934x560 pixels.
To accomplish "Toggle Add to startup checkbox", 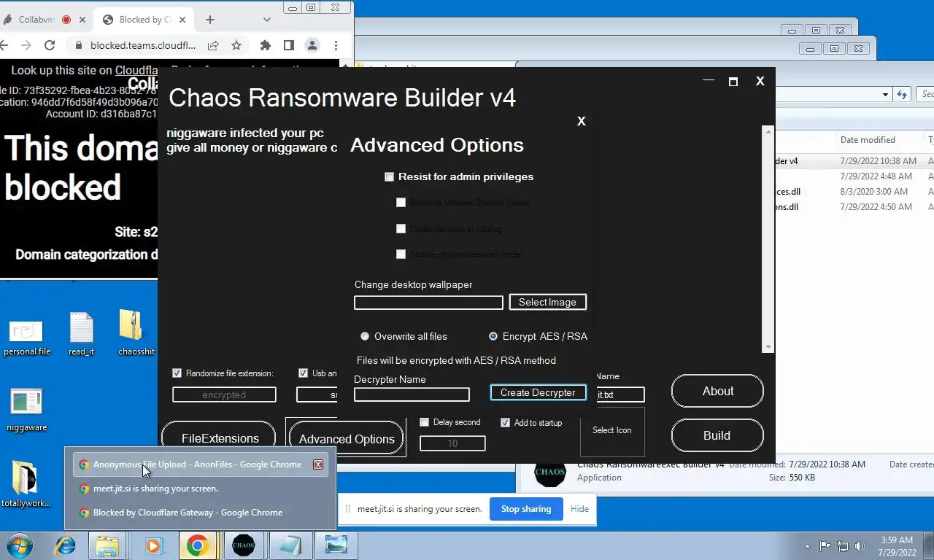I will (505, 423).
